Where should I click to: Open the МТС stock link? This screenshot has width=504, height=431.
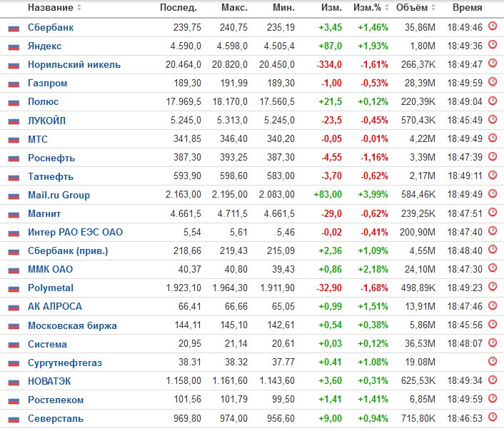pos(38,139)
